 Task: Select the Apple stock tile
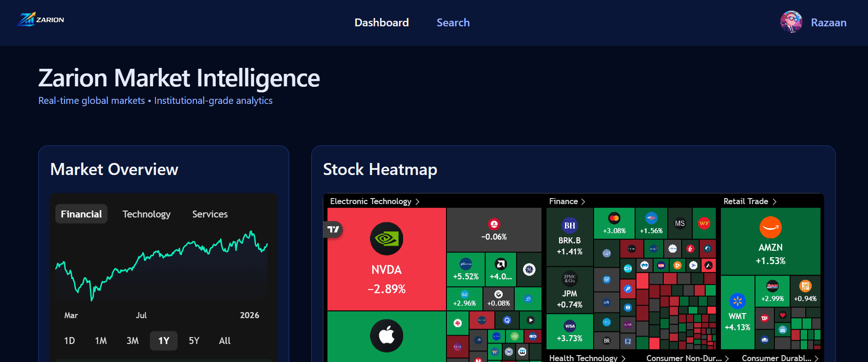386,336
